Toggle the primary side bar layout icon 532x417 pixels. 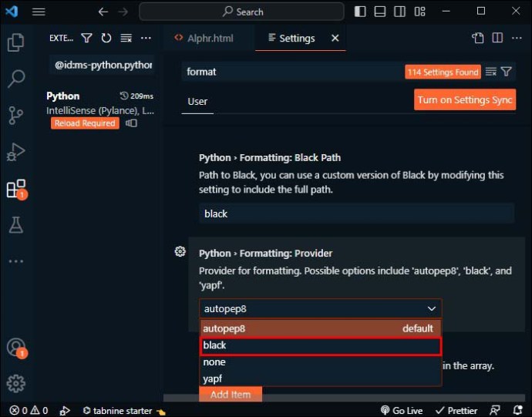click(x=360, y=12)
